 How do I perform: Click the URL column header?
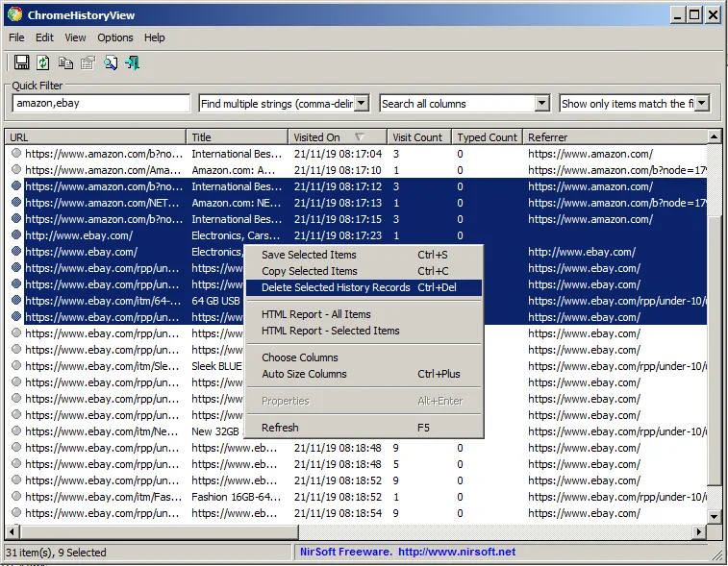pyautogui.click(x=95, y=137)
